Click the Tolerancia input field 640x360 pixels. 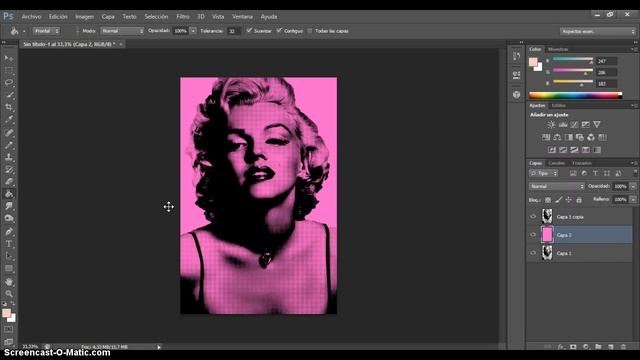tap(234, 31)
